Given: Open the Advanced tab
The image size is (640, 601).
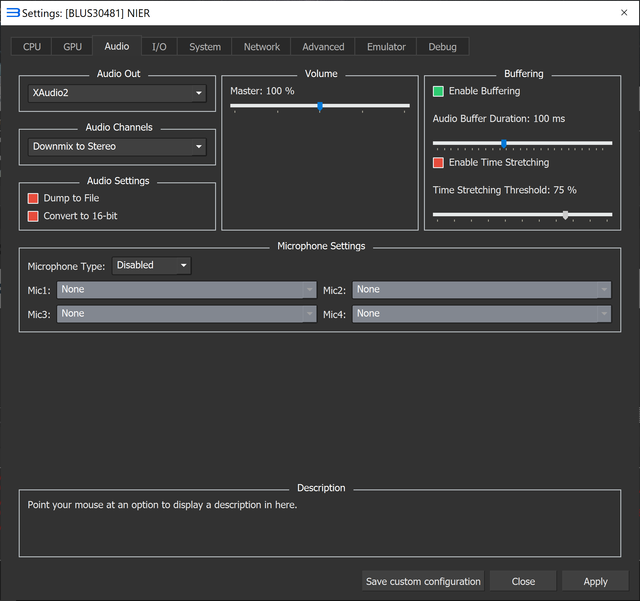Looking at the screenshot, I should [323, 47].
